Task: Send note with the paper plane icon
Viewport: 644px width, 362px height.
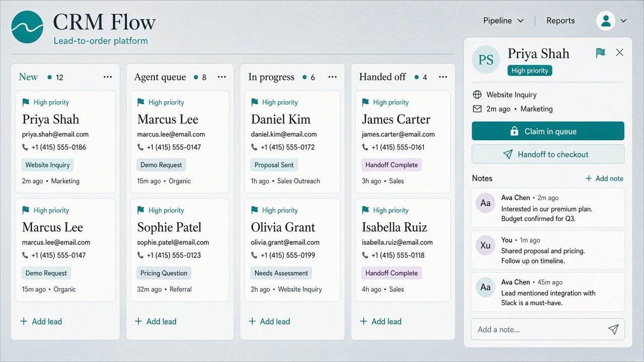Action: coord(613,329)
